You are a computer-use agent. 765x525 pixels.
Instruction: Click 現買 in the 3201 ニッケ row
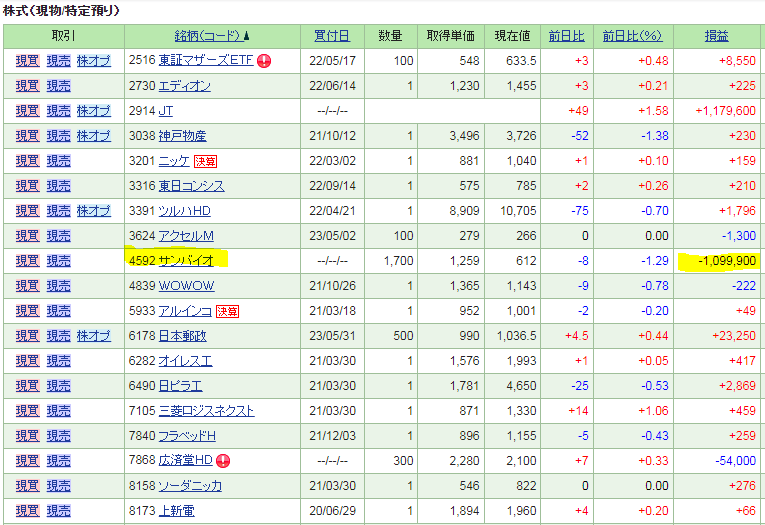(27, 161)
